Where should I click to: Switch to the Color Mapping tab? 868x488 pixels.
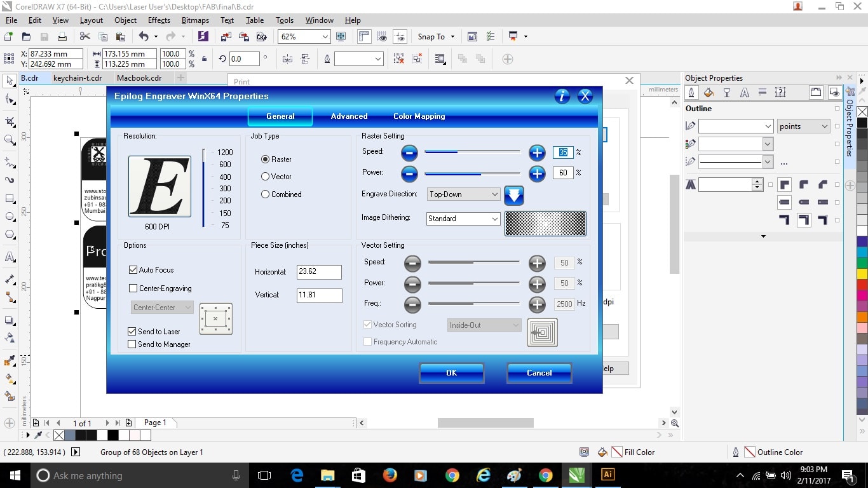pyautogui.click(x=419, y=116)
